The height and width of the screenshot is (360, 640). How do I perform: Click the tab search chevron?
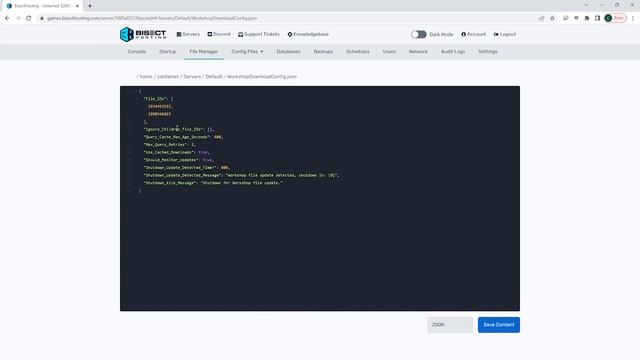586,5
